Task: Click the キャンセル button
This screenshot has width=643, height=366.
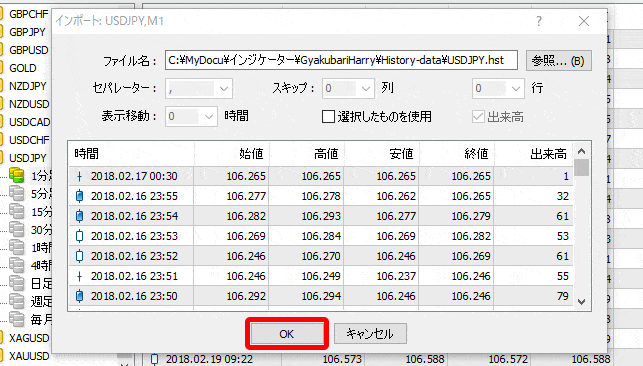Action: pos(370,334)
